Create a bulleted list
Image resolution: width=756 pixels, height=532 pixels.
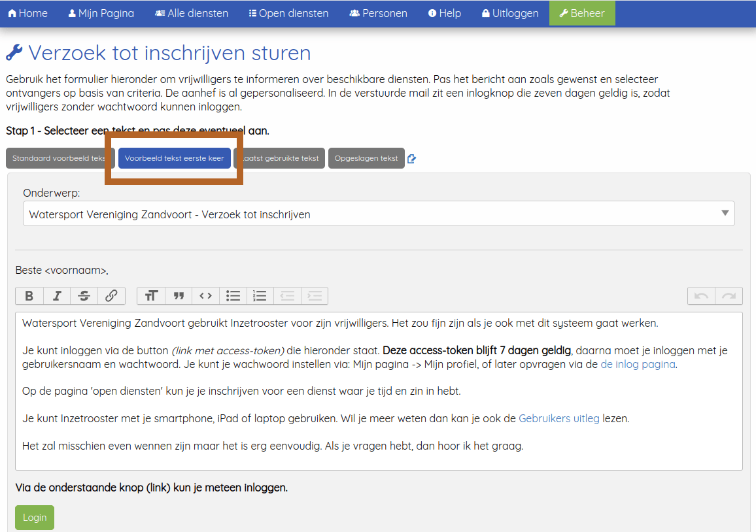[x=233, y=295]
